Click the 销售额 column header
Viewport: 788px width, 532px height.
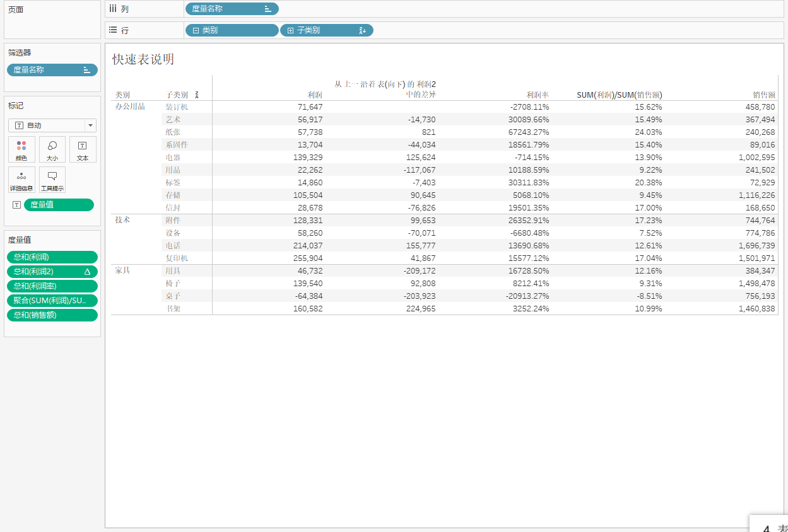[763, 95]
